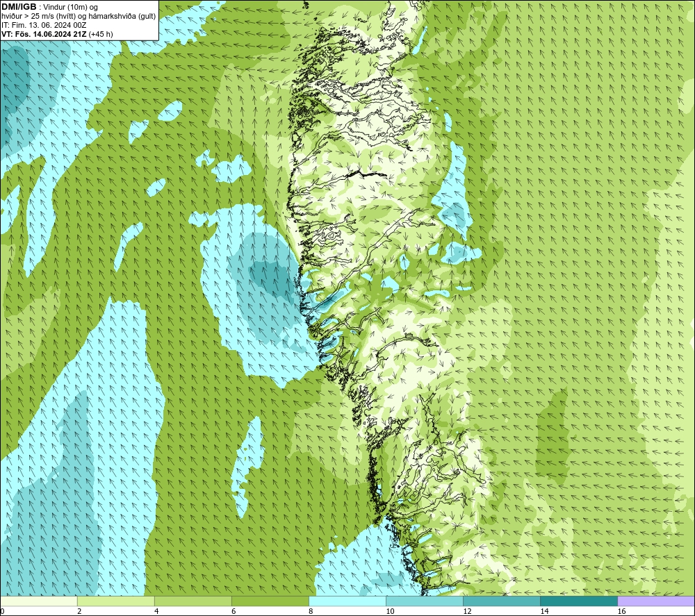Viewport: 695px width, 616px height.
Task: Click the scale label "12"
Action: point(467,611)
